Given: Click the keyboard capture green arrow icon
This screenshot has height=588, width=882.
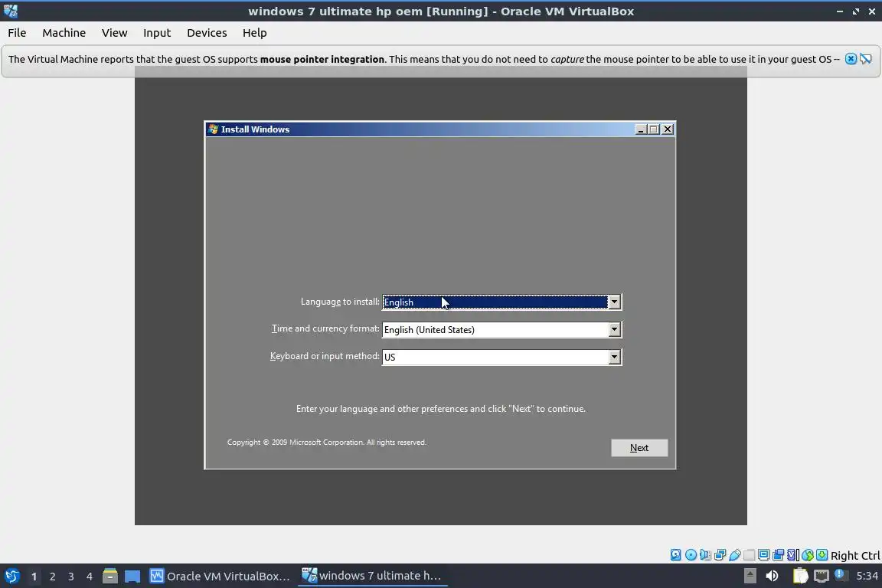Looking at the screenshot, I should [822, 555].
